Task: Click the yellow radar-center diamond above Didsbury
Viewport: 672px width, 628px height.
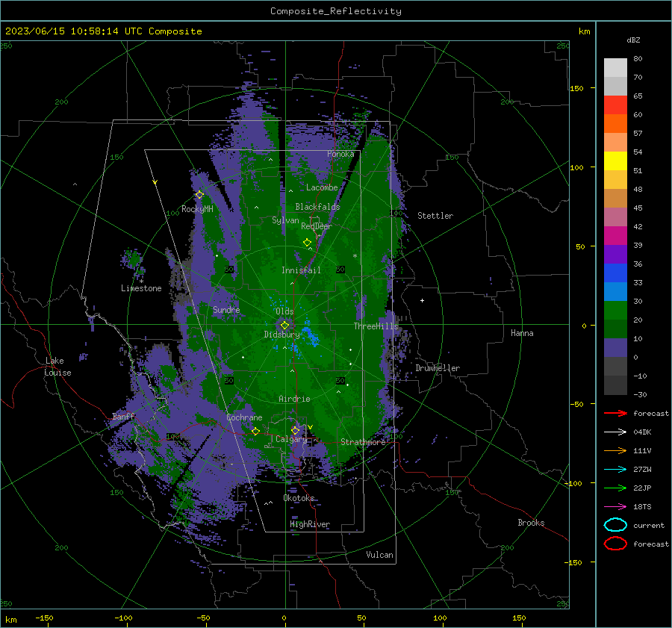Action: pos(284,326)
